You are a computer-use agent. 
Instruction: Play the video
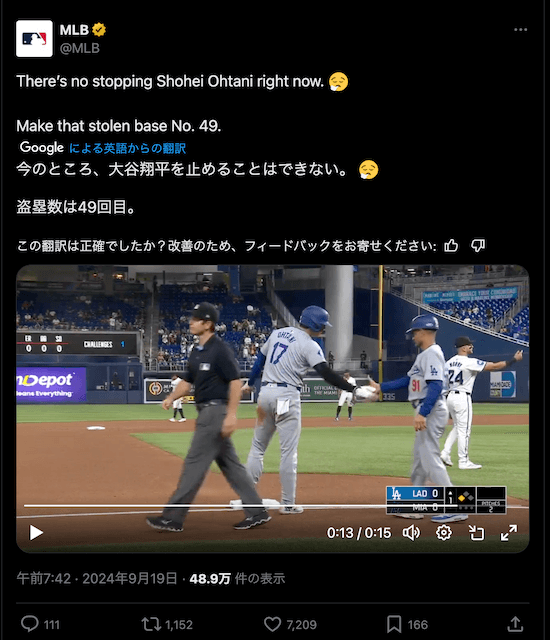click(36, 533)
